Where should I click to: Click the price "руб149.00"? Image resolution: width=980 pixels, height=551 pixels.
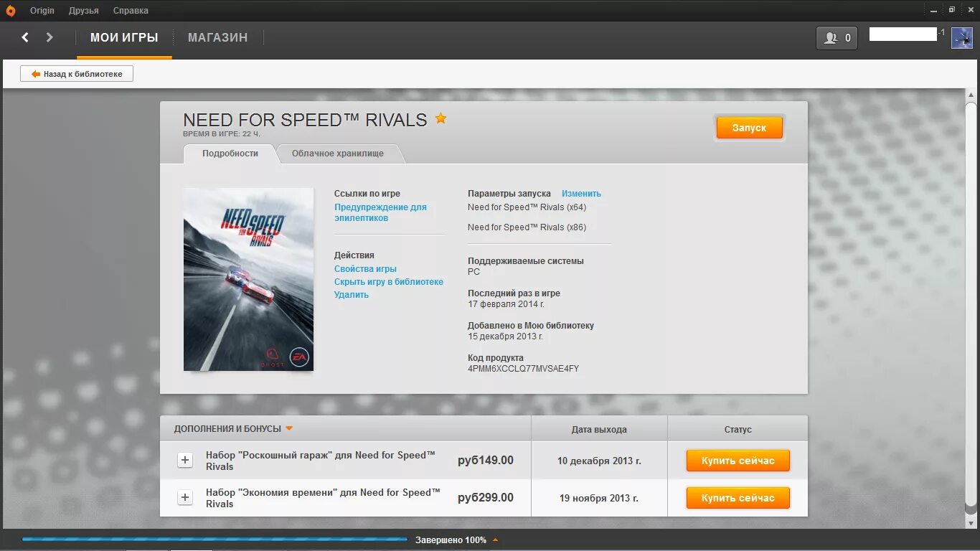(486, 461)
